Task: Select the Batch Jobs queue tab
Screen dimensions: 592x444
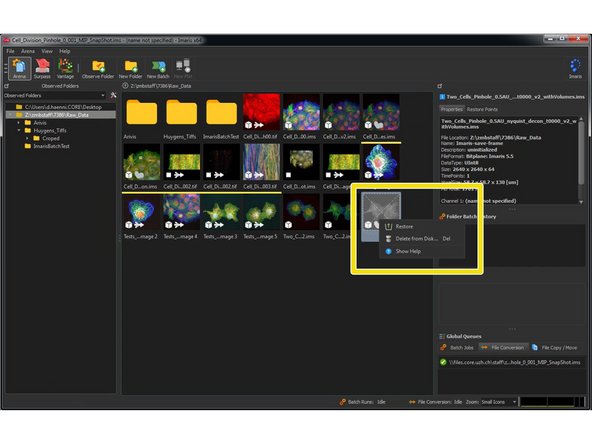Action: tap(458, 347)
